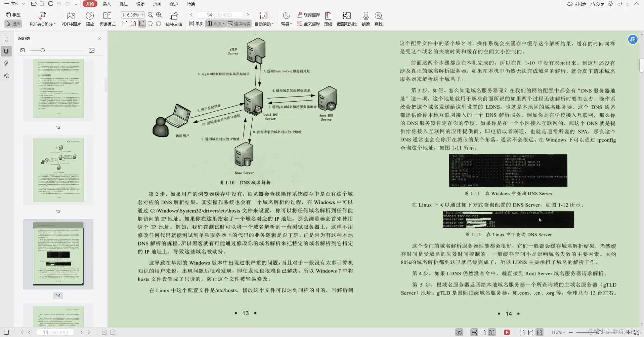This screenshot has width=644, height=337.
Task: Open the PDF转图片 export tool
Action: (70, 18)
